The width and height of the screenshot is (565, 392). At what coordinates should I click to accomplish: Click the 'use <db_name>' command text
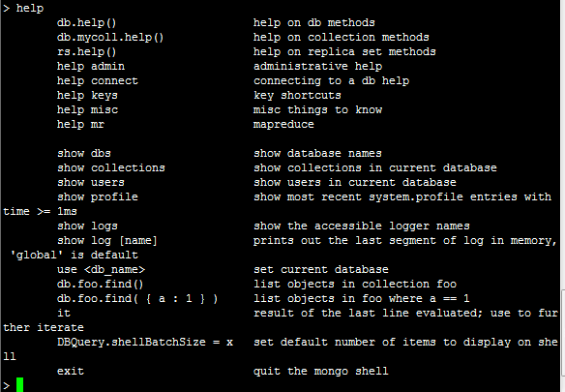click(x=101, y=270)
